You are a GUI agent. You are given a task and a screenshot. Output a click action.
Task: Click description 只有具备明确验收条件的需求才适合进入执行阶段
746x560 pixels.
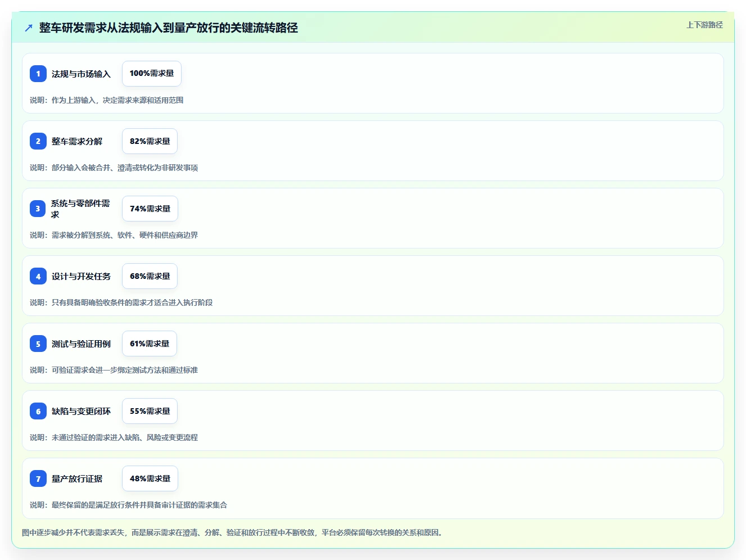click(132, 302)
